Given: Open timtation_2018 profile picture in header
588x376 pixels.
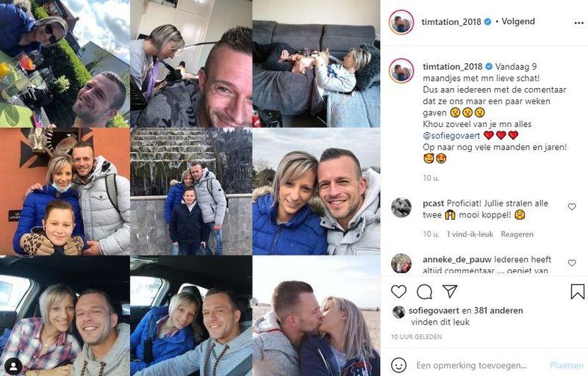Looking at the screenshot, I should [401, 22].
